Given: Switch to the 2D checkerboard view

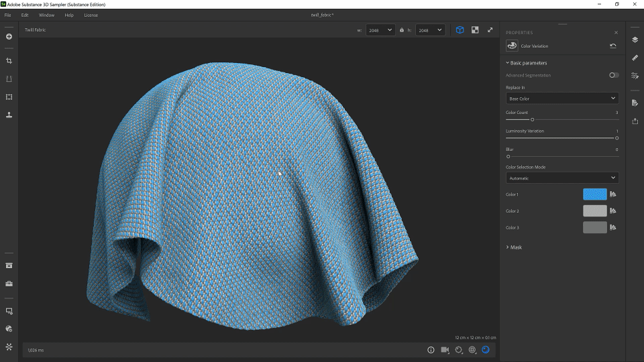Looking at the screenshot, I should coord(475,30).
